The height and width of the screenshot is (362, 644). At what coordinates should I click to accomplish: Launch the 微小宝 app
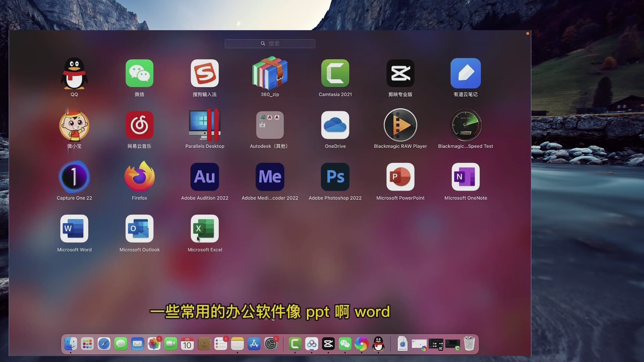[74, 125]
